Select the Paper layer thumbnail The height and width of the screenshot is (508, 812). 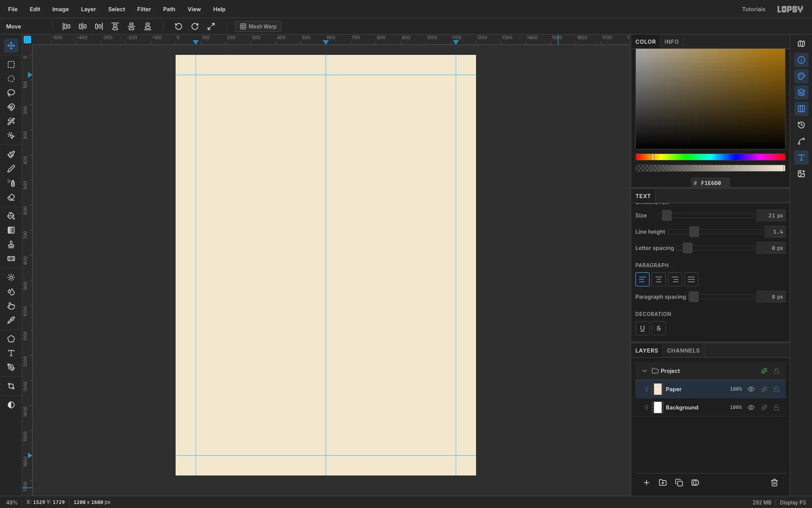[658, 389]
